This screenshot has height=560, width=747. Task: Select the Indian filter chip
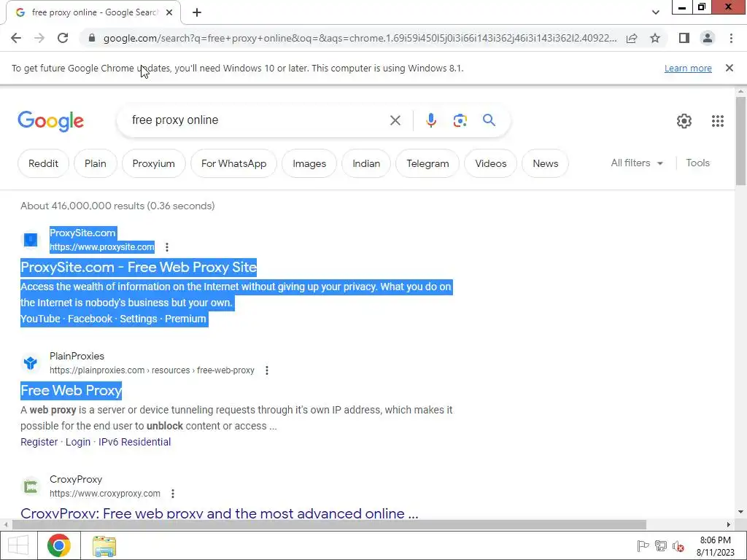[x=366, y=163]
